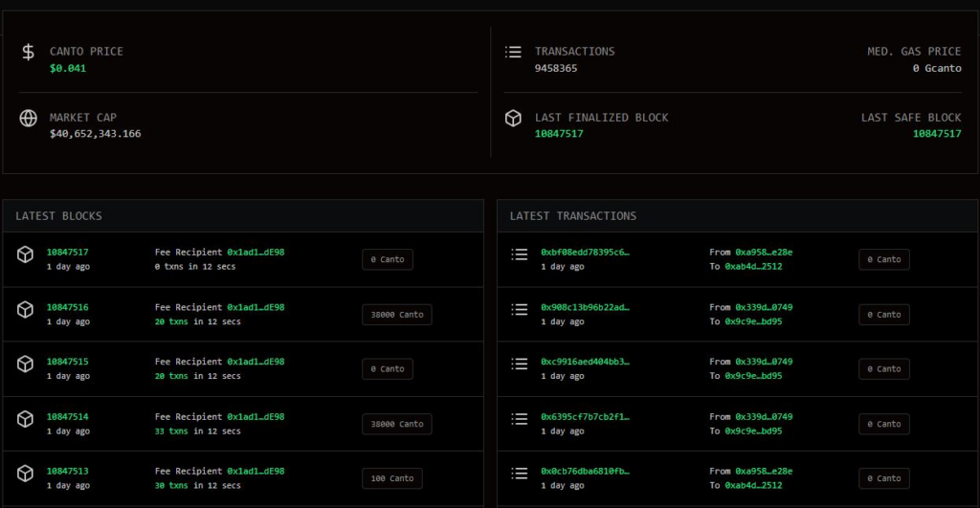Open fee recipient address of block 10847513
Image resolution: width=980 pixels, height=508 pixels.
click(x=256, y=471)
